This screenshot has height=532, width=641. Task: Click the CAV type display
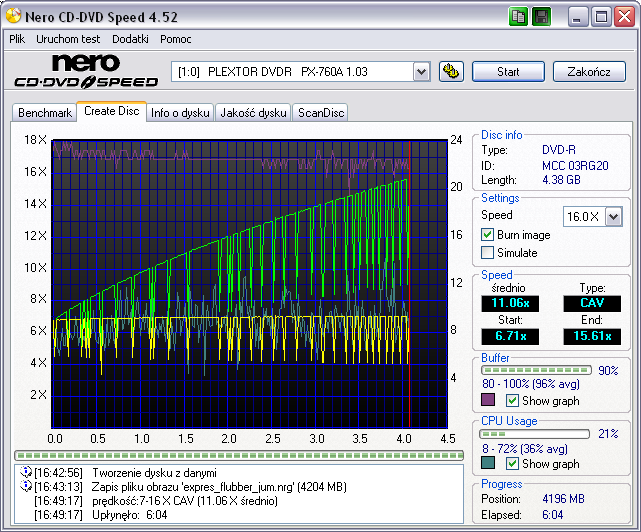(592, 303)
